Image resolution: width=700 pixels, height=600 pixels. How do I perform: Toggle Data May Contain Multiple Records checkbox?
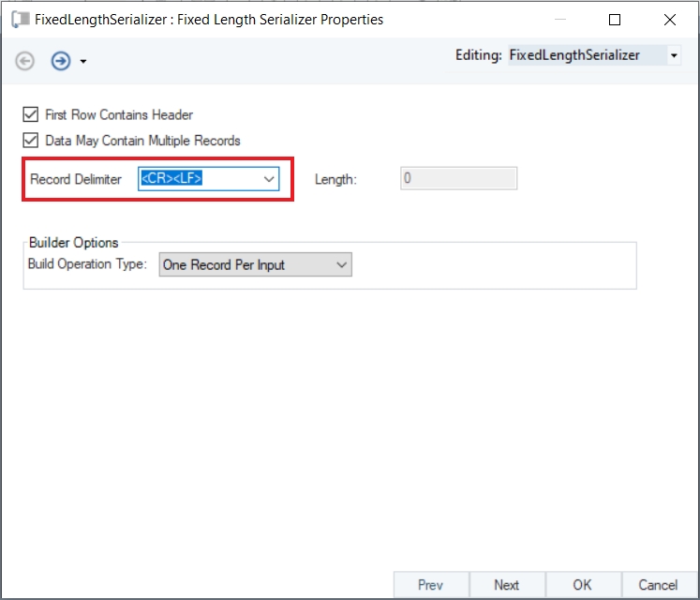tap(31, 141)
